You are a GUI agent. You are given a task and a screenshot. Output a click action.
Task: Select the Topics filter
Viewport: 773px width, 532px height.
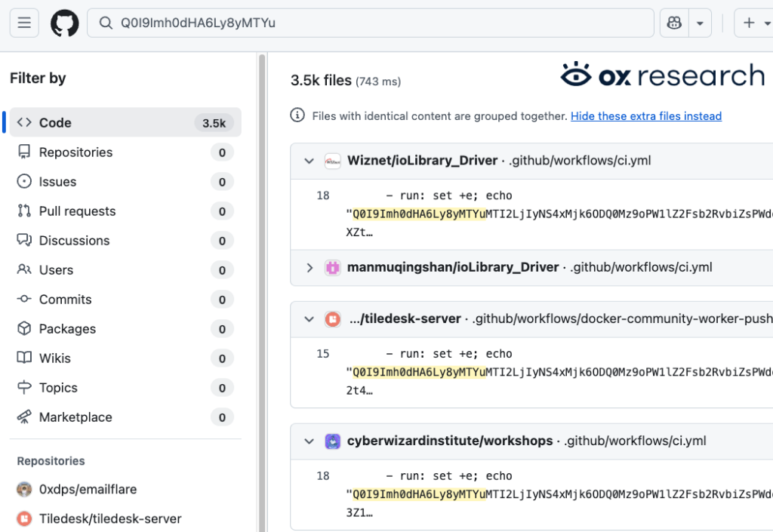point(126,388)
